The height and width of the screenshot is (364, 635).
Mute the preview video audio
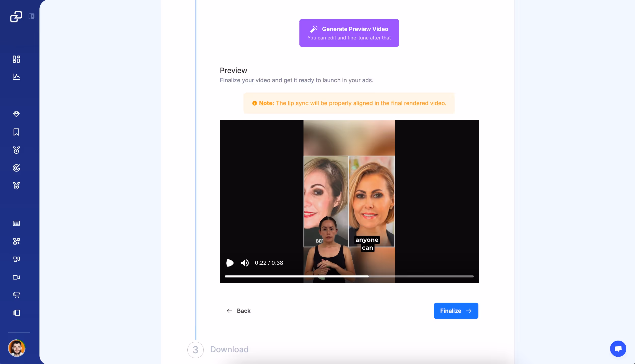tap(245, 263)
